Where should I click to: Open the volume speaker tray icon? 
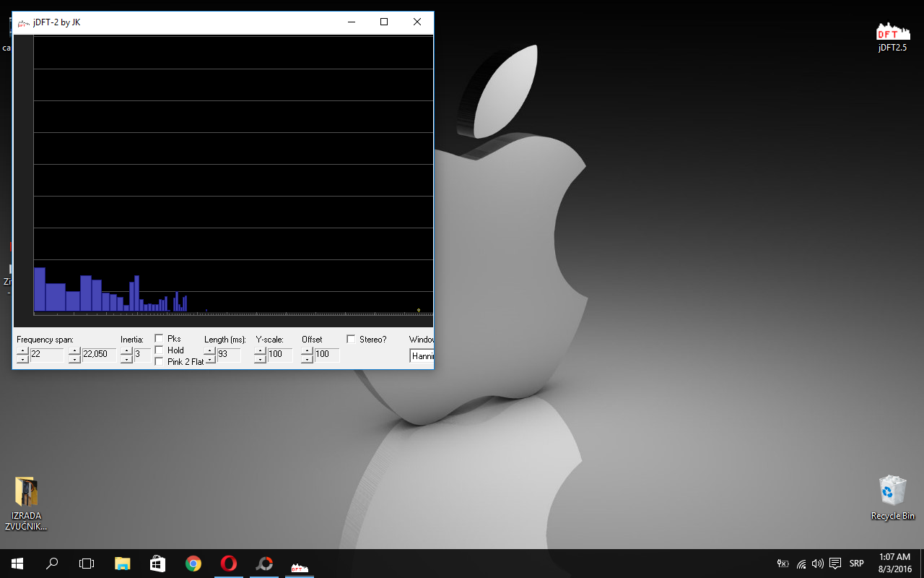(x=818, y=564)
